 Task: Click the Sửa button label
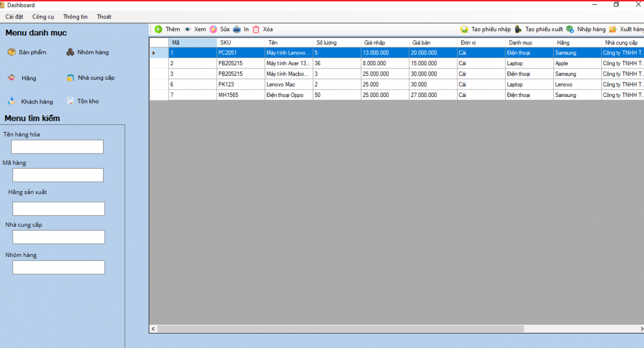(x=225, y=29)
